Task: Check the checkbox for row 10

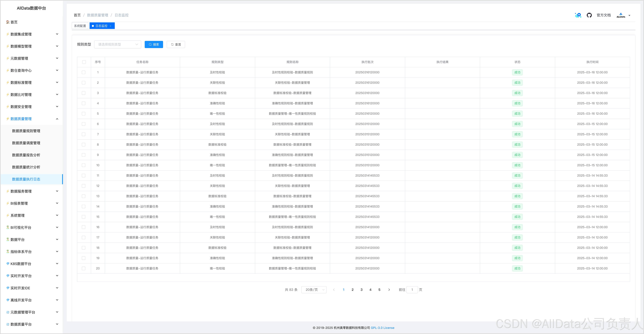Action: pos(84,165)
